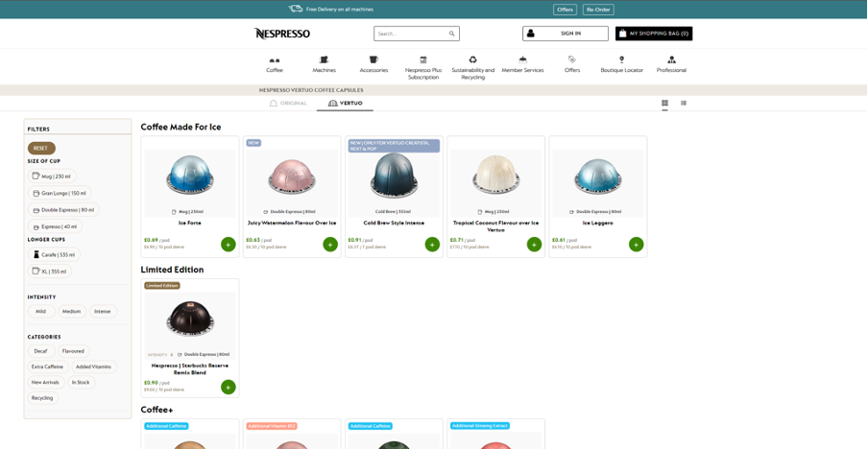
Task: Toggle the Mug 230 ml filter
Action: (x=52, y=177)
